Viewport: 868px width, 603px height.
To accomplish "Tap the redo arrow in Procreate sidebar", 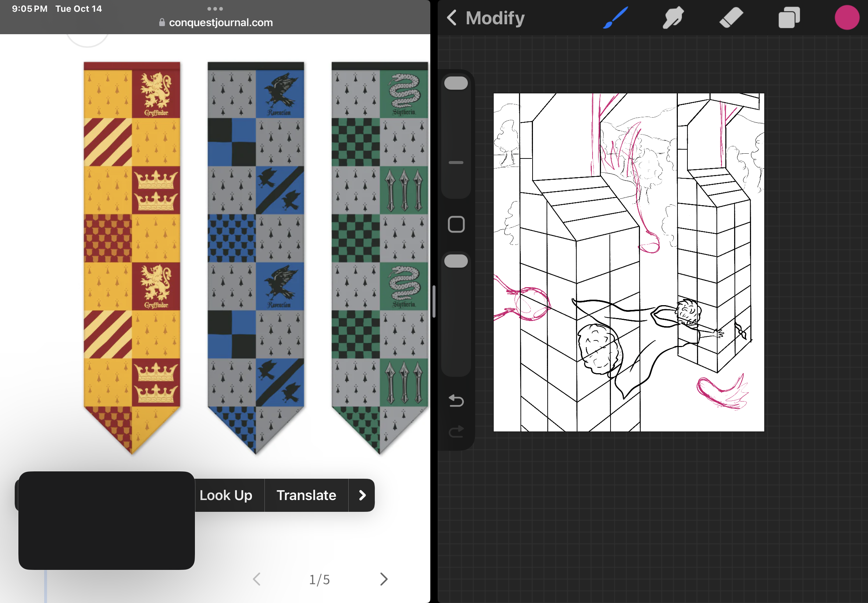I will (x=456, y=431).
